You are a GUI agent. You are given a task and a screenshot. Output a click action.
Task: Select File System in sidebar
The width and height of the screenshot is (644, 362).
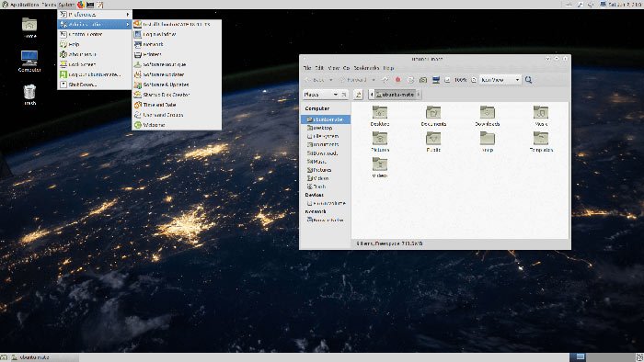click(x=326, y=136)
